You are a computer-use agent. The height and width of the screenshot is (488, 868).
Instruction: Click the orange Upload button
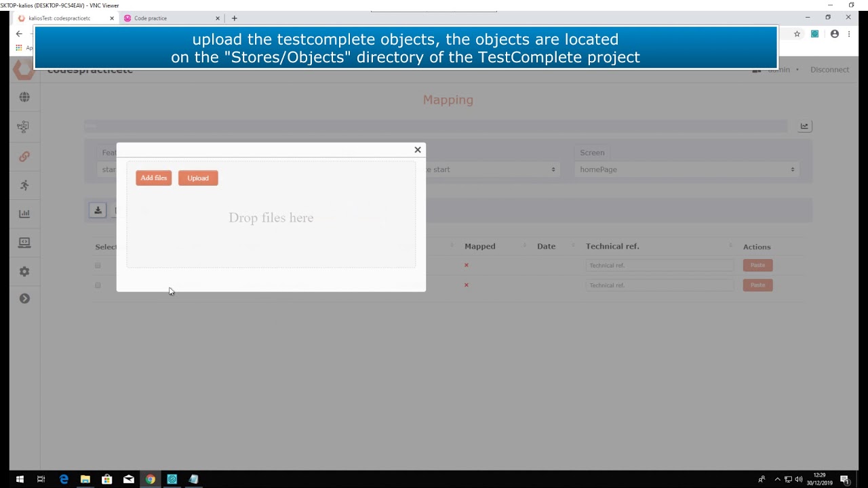(x=198, y=178)
